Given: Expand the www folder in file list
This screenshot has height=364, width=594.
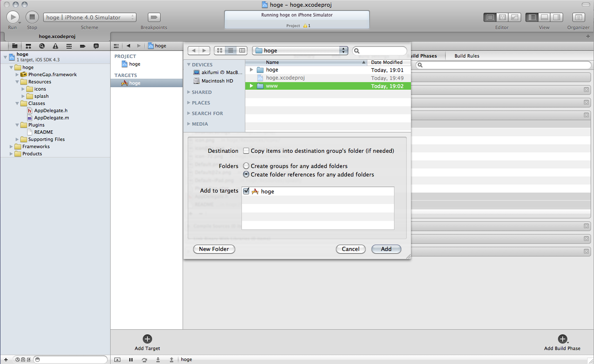Looking at the screenshot, I should 251,86.
